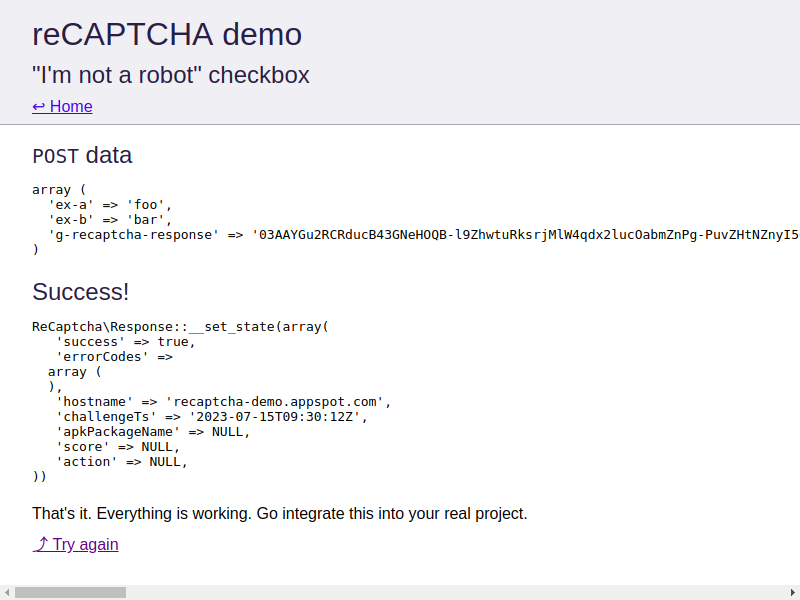Open the Home link
This screenshot has width=800, height=600.
tap(62, 106)
